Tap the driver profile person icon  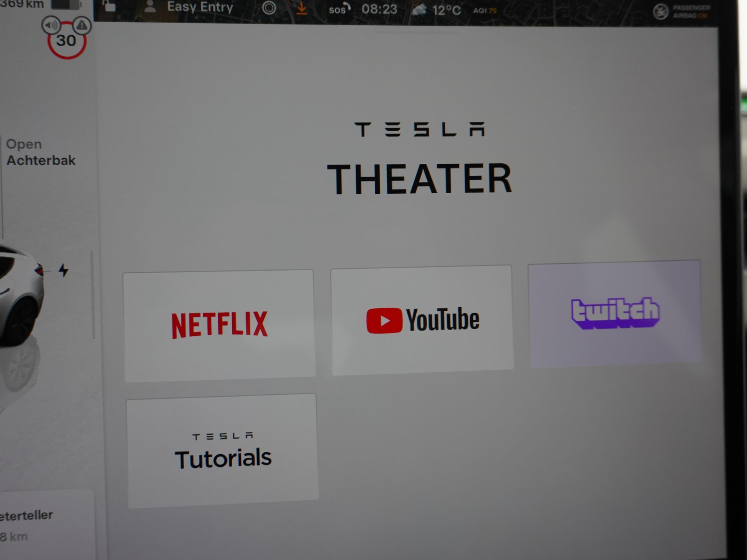coord(150,7)
